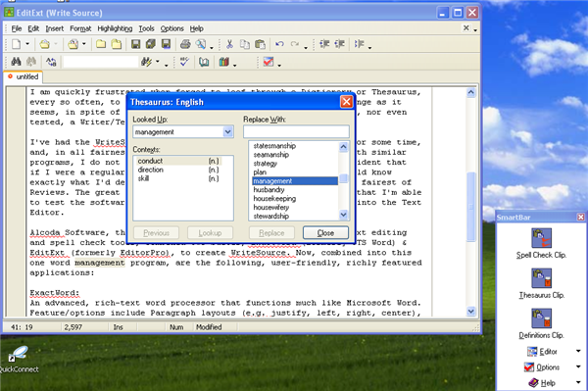The height and width of the screenshot is (391, 588).
Task: Click the Save floppy disk icon left of the stacked Save All icon
Action: [x=135, y=44]
